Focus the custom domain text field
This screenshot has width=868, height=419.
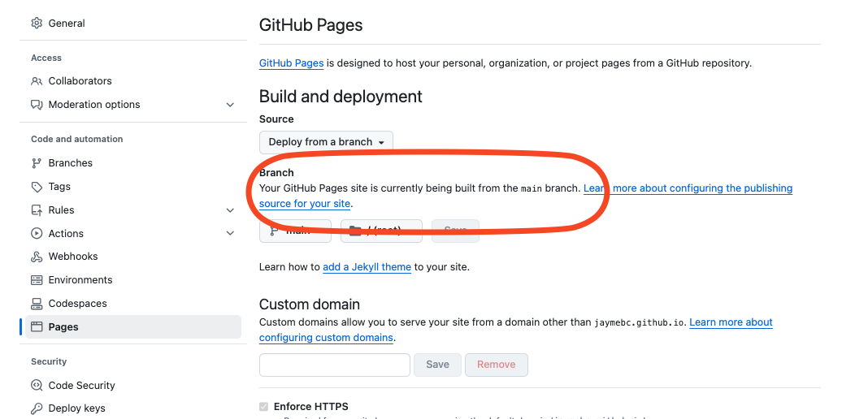pyautogui.click(x=334, y=365)
